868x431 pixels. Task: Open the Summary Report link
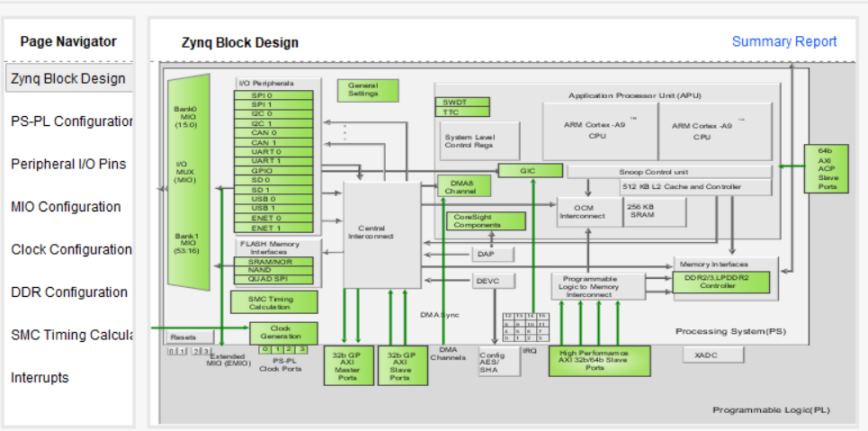click(783, 41)
